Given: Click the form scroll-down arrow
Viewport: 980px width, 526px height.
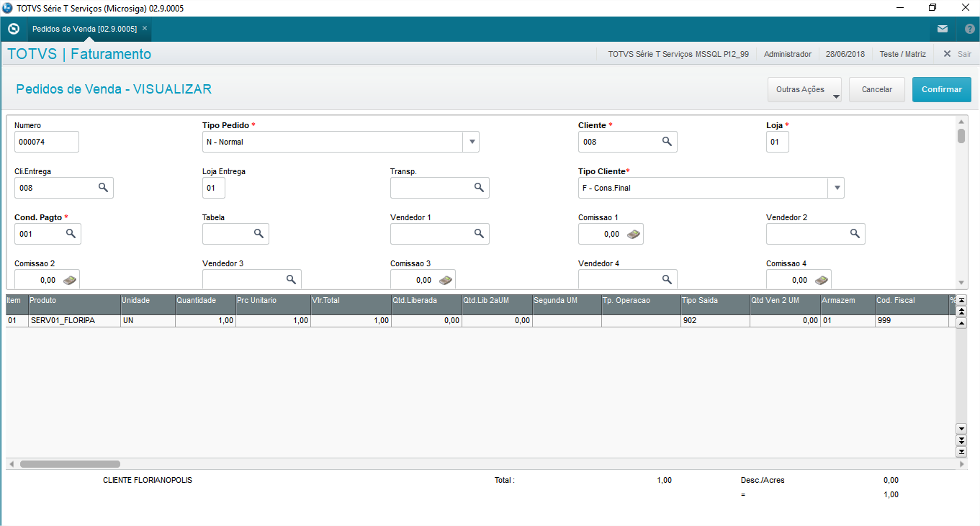Looking at the screenshot, I should coord(961,283).
